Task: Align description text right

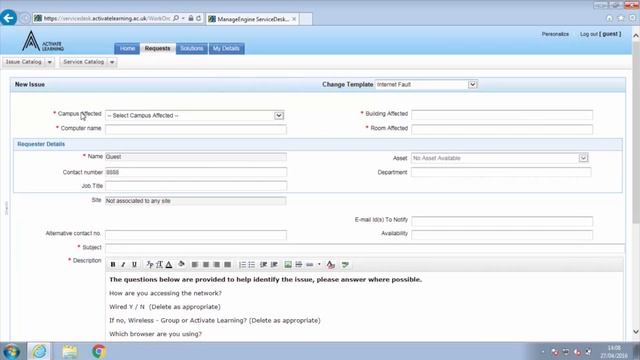Action: 217,264
